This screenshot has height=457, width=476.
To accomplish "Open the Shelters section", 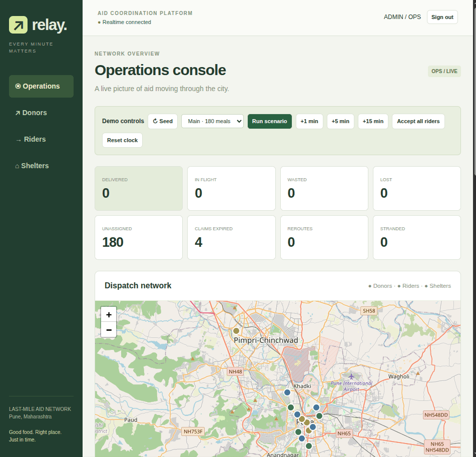I will [41, 166].
